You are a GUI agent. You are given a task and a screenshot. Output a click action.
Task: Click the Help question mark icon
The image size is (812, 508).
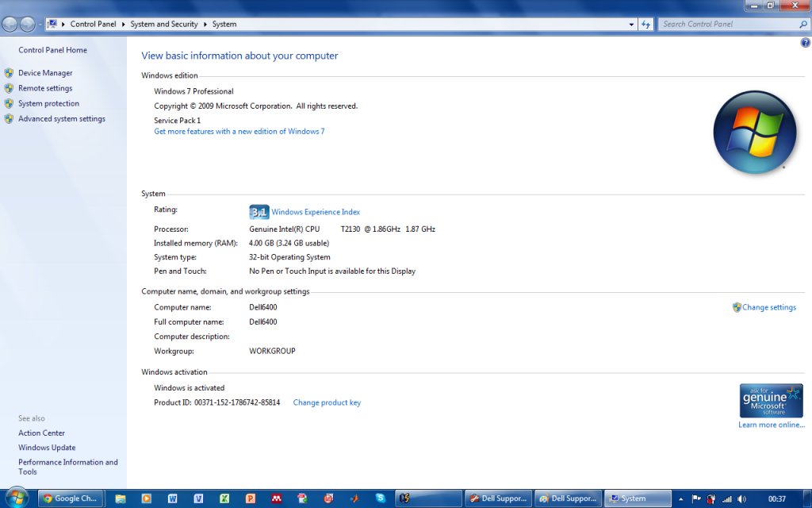click(x=806, y=43)
